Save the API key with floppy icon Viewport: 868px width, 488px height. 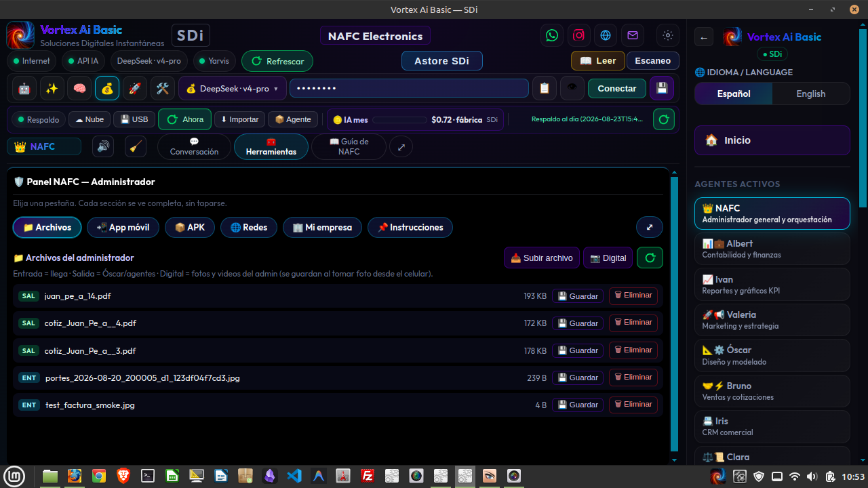pyautogui.click(x=662, y=88)
